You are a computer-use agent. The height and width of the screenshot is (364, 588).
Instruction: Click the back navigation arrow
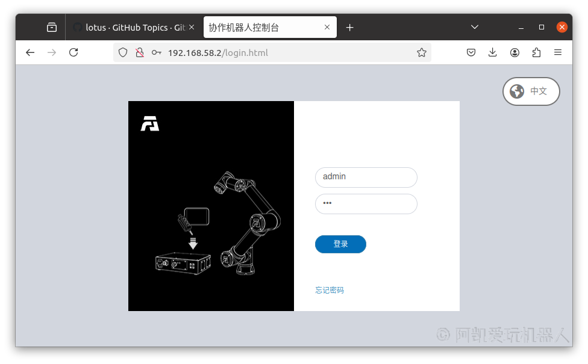click(x=30, y=52)
